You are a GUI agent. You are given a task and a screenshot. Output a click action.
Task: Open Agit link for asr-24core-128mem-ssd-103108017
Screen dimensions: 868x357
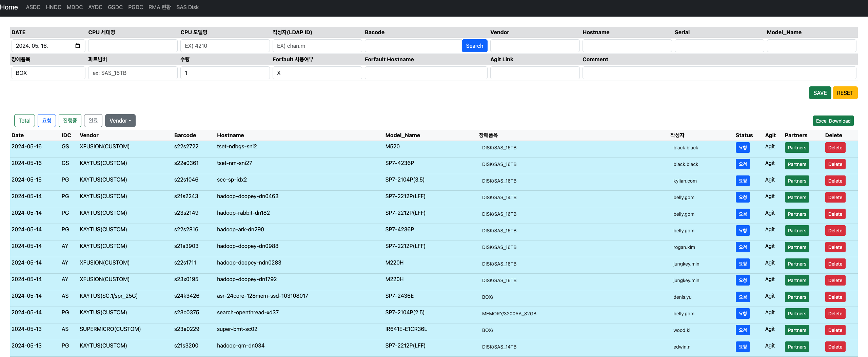pyautogui.click(x=770, y=296)
